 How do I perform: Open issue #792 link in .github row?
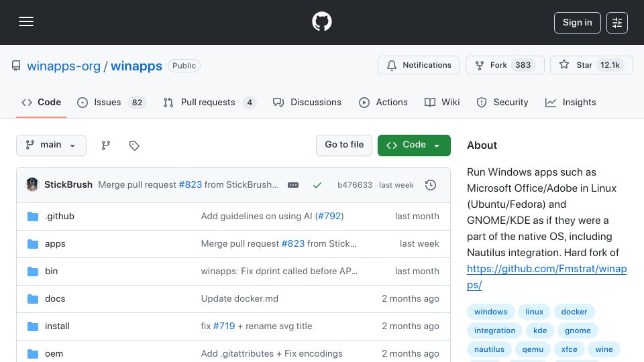329,217
